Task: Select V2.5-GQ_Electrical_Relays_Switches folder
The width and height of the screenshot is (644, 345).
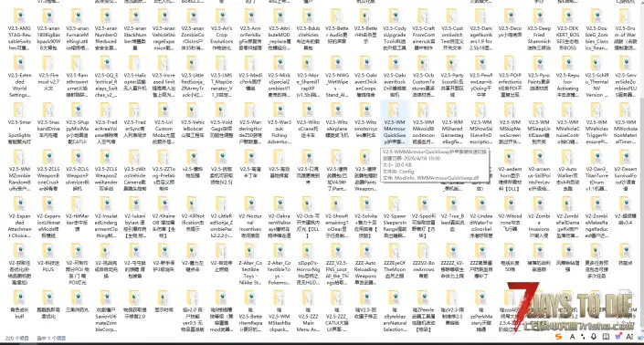Action: coord(106,77)
